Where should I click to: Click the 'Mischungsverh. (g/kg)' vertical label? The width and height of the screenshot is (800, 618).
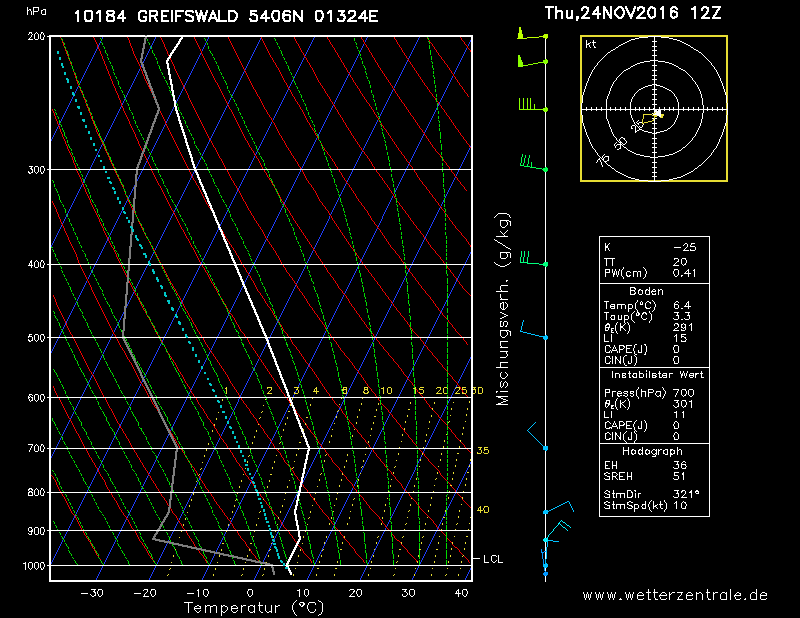click(503, 309)
